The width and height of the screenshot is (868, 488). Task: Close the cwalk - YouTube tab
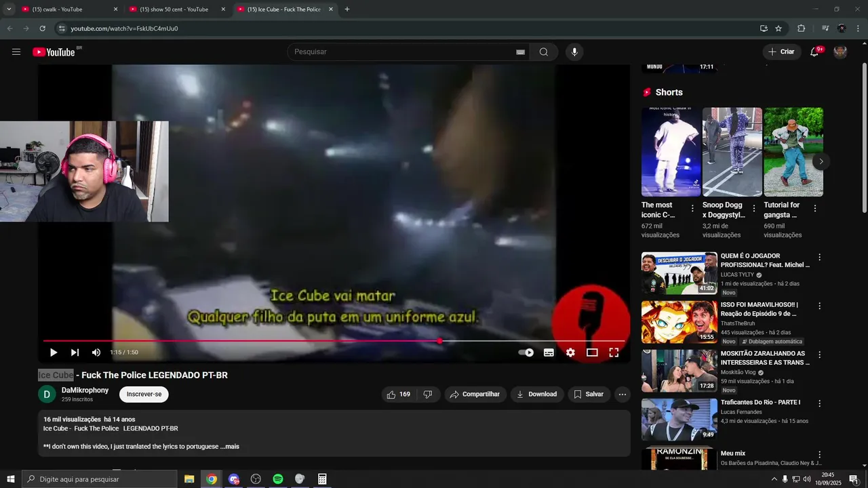(115, 9)
